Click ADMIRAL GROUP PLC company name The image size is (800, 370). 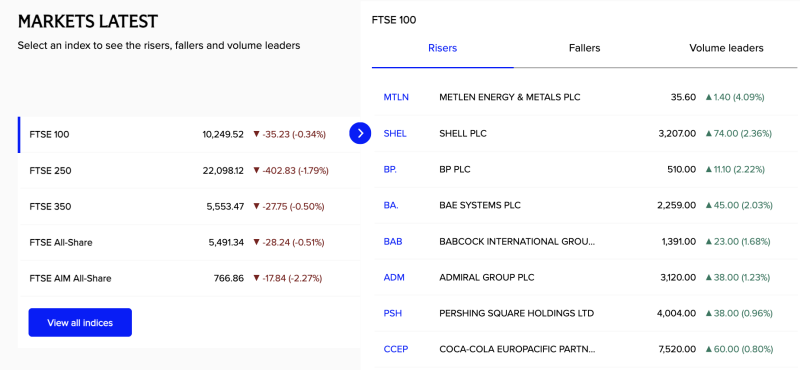pos(487,278)
